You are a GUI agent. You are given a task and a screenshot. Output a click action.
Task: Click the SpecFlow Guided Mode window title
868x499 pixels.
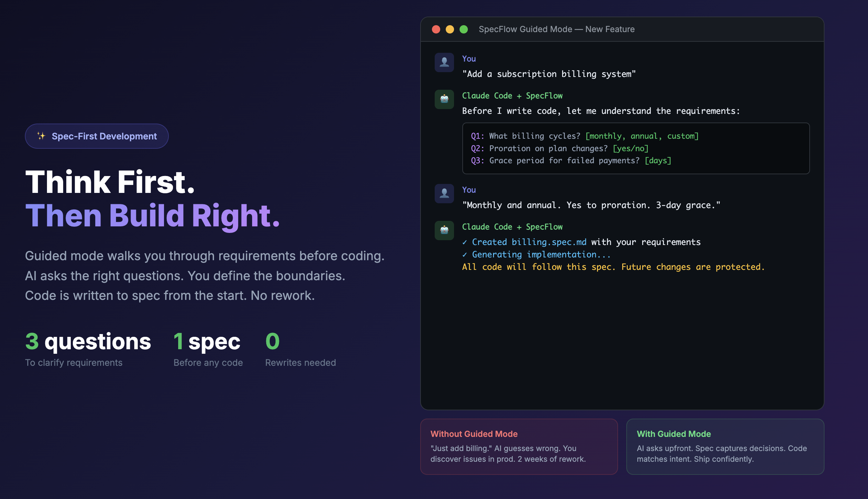point(557,29)
